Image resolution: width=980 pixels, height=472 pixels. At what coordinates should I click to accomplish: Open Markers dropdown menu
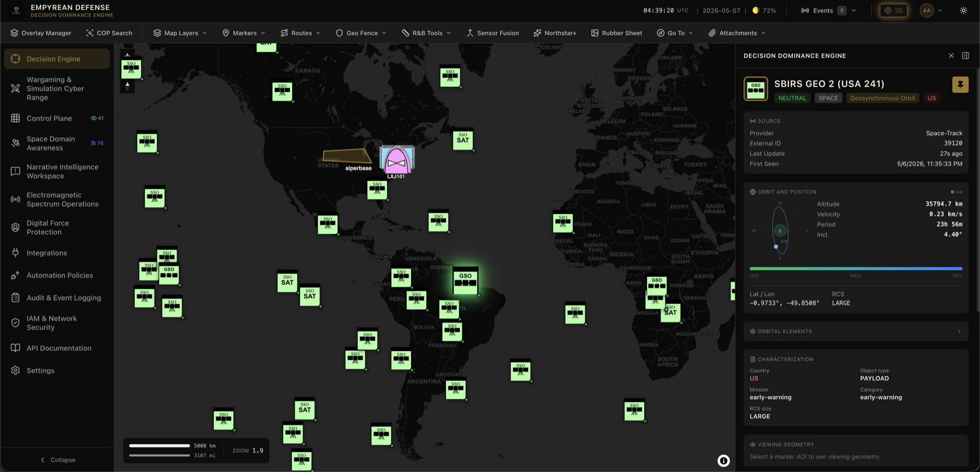click(x=244, y=33)
